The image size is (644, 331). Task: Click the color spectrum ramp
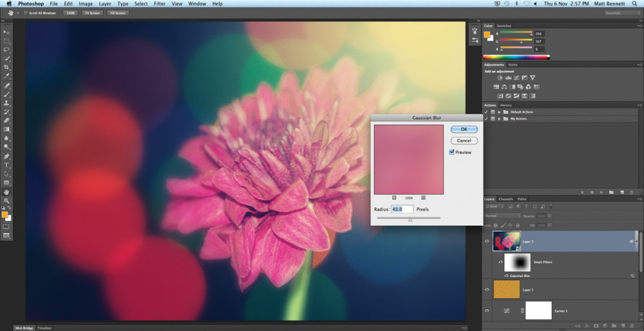(x=516, y=57)
